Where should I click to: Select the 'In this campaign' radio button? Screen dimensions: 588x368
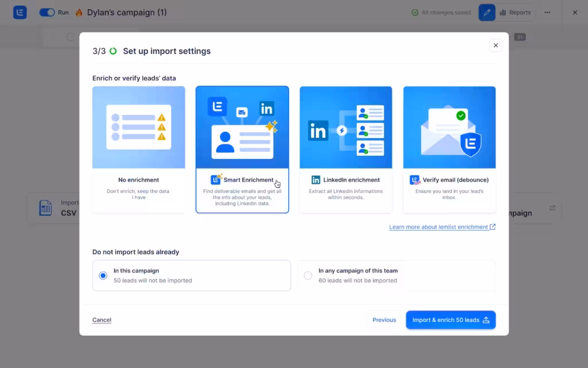pos(103,275)
